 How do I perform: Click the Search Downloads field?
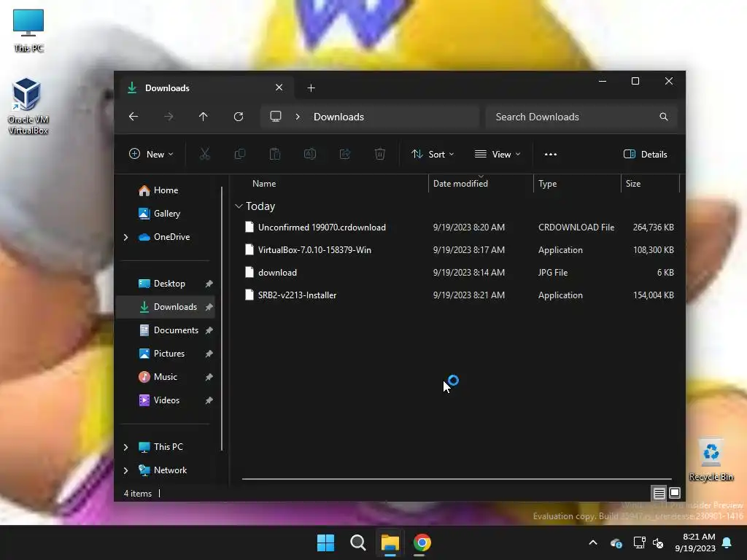point(581,117)
